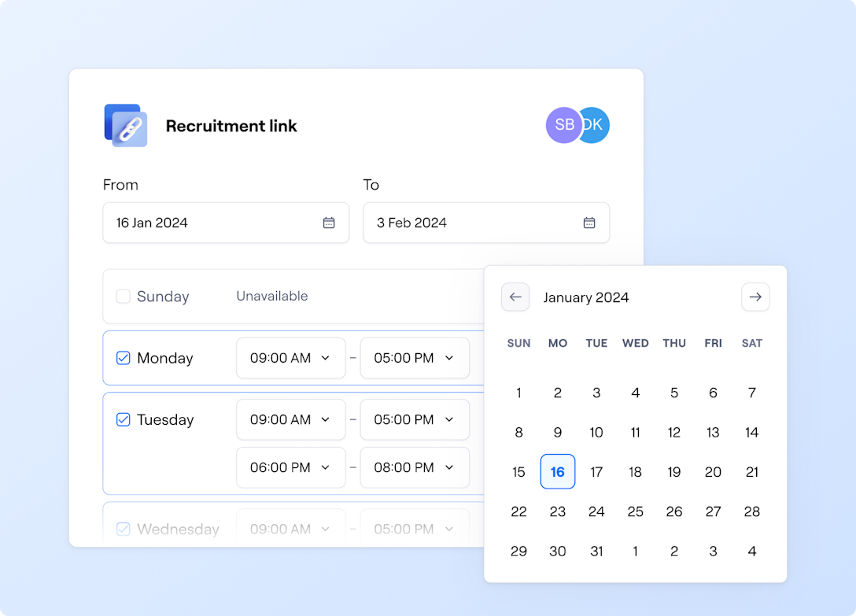Uncheck the Tuesday availability checkbox
The image size is (856, 616).
click(124, 419)
